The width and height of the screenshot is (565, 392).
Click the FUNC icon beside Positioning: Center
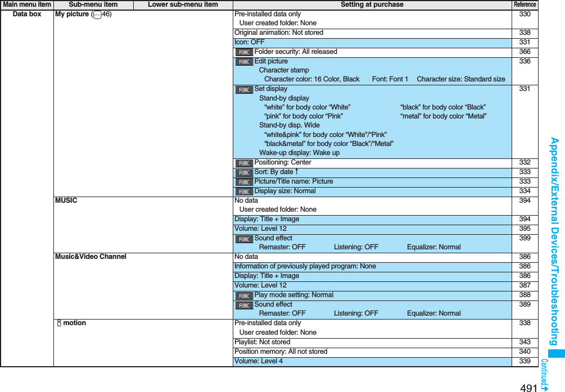click(244, 162)
